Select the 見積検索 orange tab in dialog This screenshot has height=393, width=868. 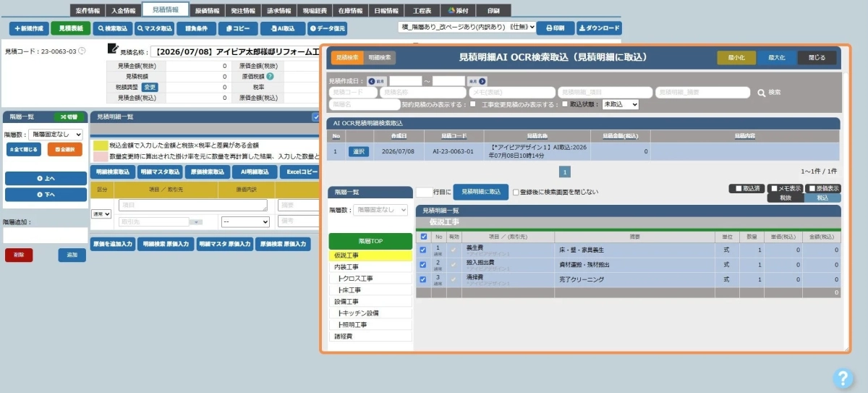[348, 57]
